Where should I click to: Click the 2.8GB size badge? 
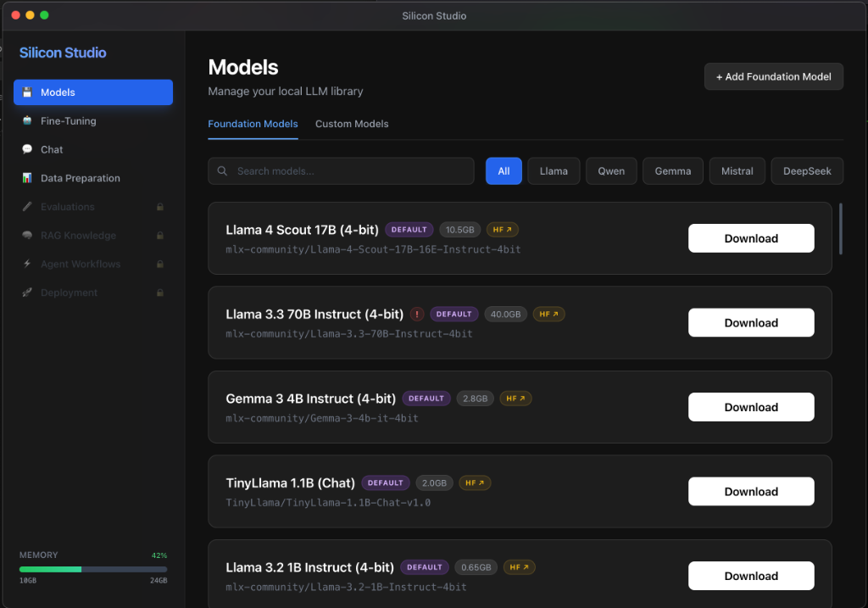pyautogui.click(x=475, y=399)
